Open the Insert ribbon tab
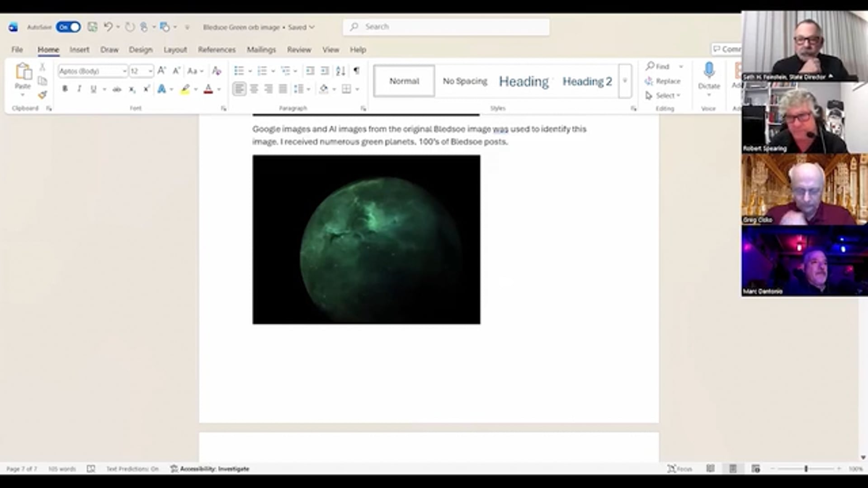The width and height of the screenshot is (868, 488). (x=79, y=49)
